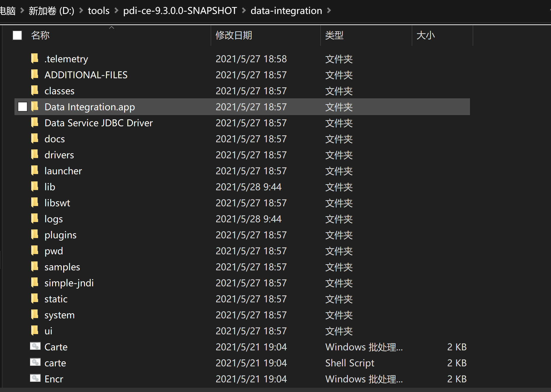Open the docs folder icon
The width and height of the screenshot is (551, 392).
coord(35,139)
